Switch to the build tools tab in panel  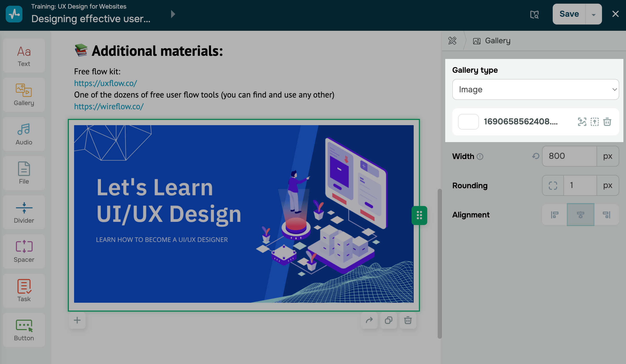(x=453, y=41)
